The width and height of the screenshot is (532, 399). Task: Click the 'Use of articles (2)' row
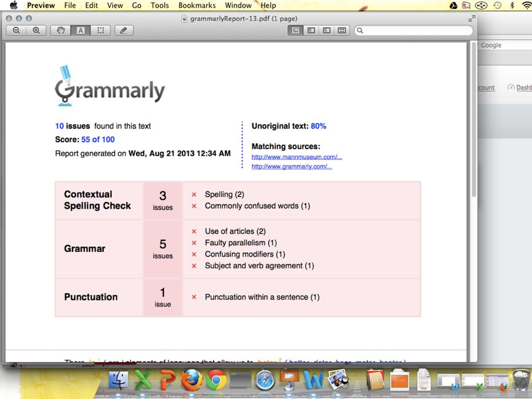235,231
